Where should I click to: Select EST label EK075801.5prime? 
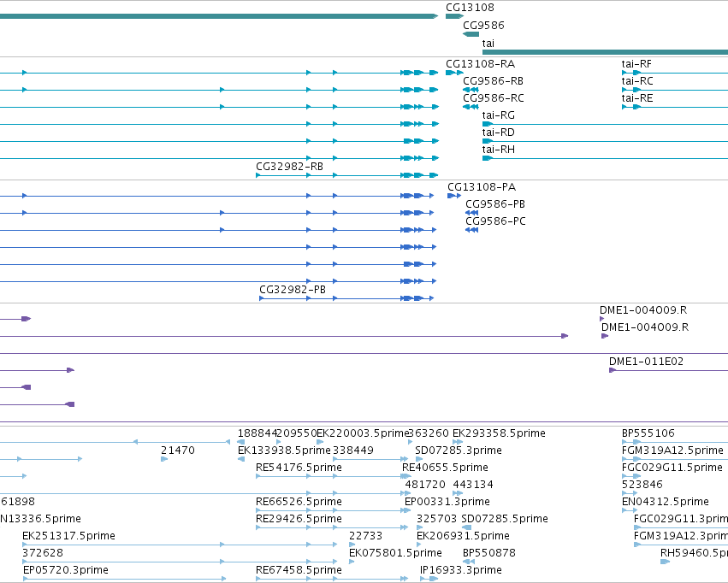pyautogui.click(x=395, y=553)
